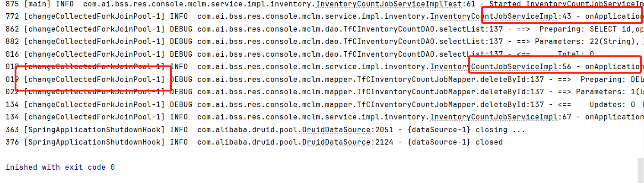The image size is (644, 183).
Task: Click the SpringApplicationShutdownHook label on line 376
Action: 94,142
